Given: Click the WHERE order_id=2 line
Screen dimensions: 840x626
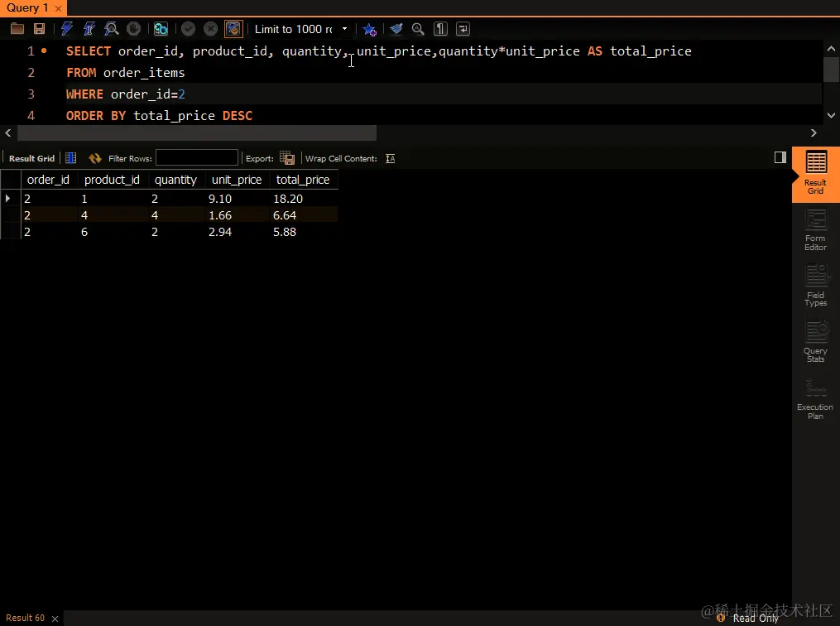Looking at the screenshot, I should pyautogui.click(x=125, y=94).
